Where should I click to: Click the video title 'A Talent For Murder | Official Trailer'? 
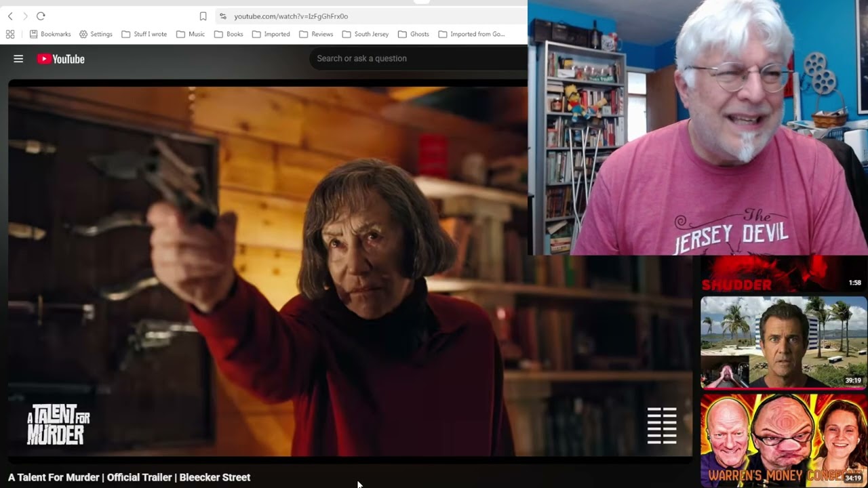pyautogui.click(x=129, y=477)
